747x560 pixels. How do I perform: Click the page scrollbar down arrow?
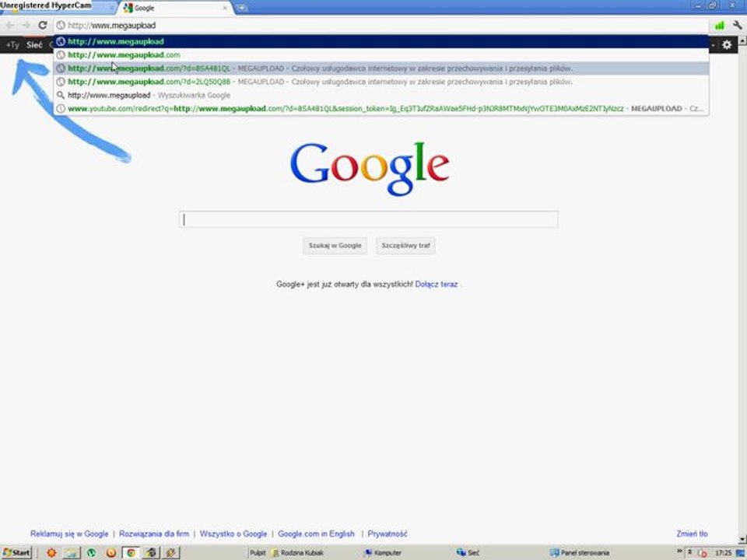pyautogui.click(x=742, y=540)
